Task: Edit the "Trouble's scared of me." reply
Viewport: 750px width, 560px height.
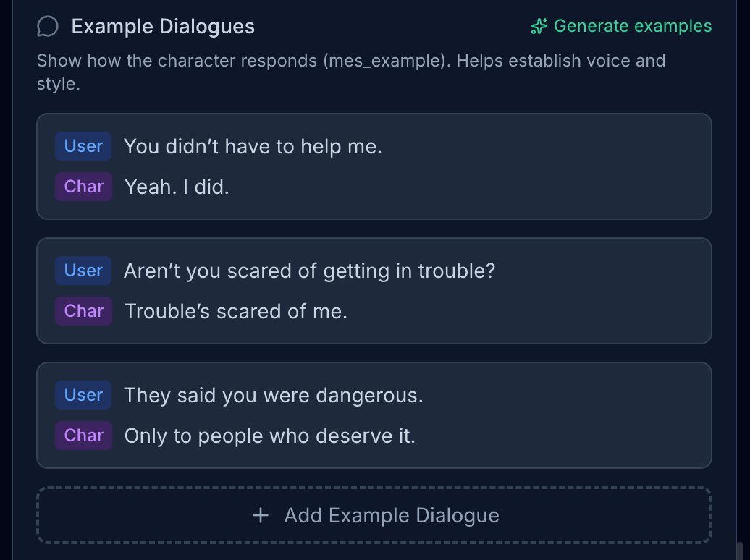Action: (235, 311)
